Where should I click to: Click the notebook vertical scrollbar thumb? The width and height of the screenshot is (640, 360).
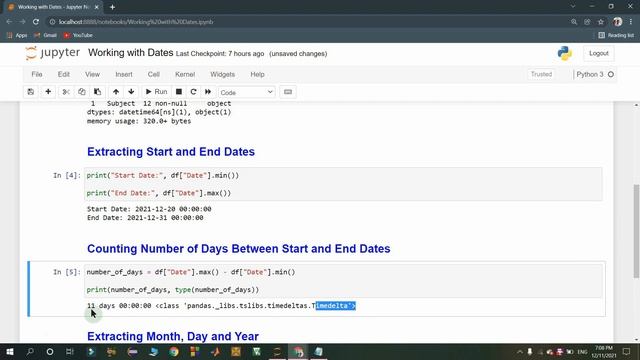(x=636, y=231)
